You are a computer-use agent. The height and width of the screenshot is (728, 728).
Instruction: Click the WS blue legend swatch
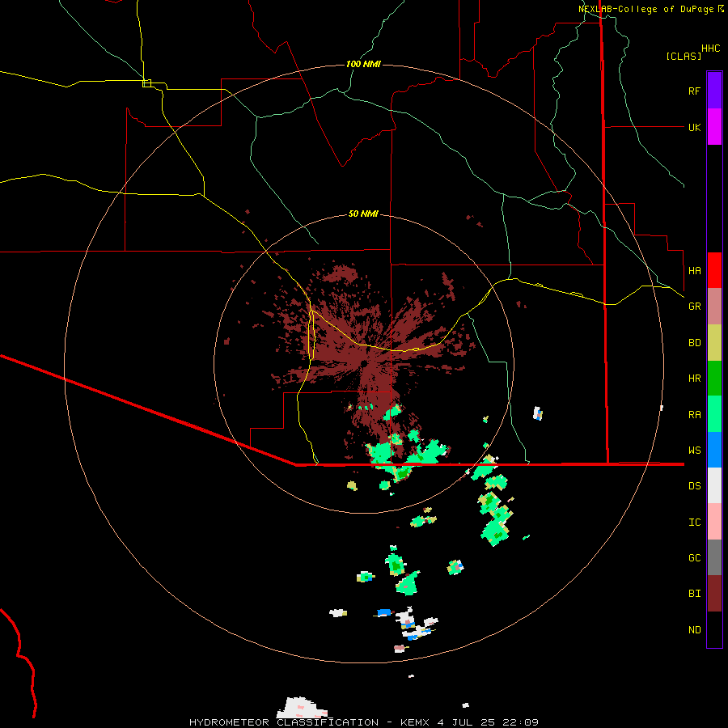(x=714, y=450)
